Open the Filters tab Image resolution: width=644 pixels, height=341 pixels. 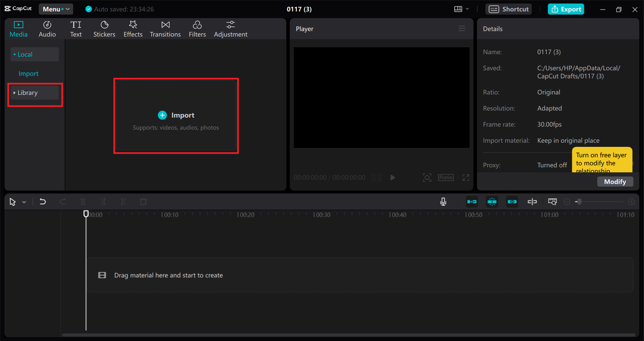[x=197, y=29]
